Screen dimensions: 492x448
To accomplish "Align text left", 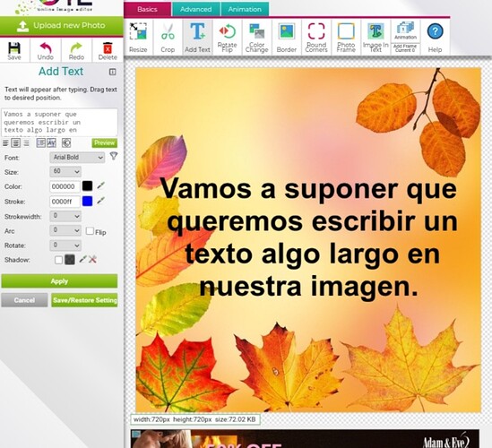I will click(x=5, y=143).
